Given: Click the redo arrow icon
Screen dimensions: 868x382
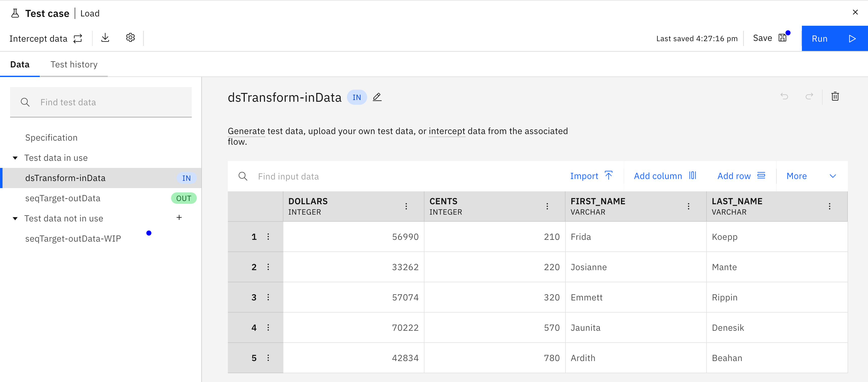Looking at the screenshot, I should pyautogui.click(x=809, y=96).
